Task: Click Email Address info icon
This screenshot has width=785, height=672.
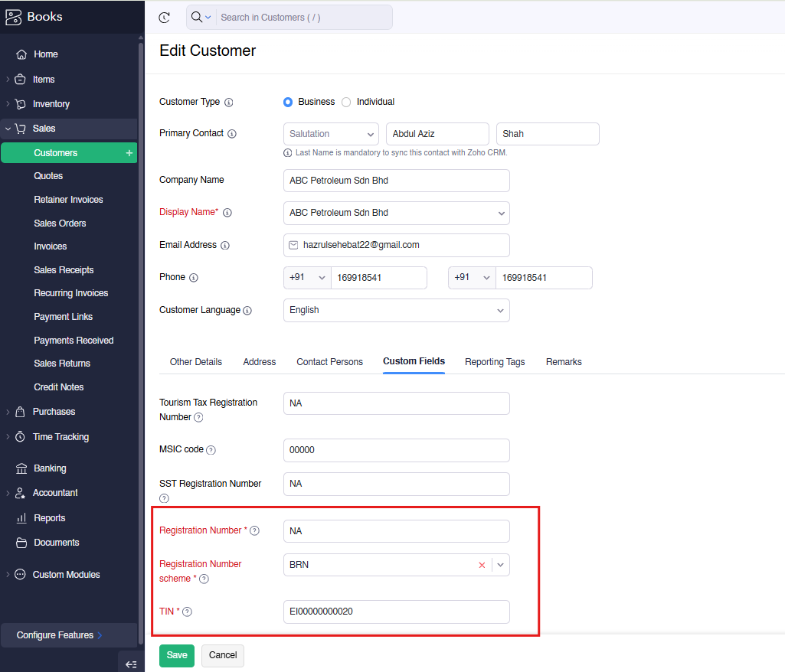Action: (225, 245)
